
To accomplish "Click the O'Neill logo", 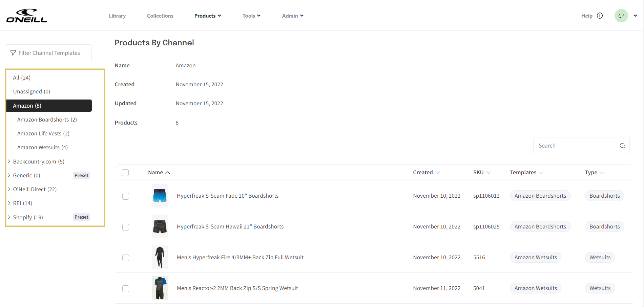I will [27, 16].
